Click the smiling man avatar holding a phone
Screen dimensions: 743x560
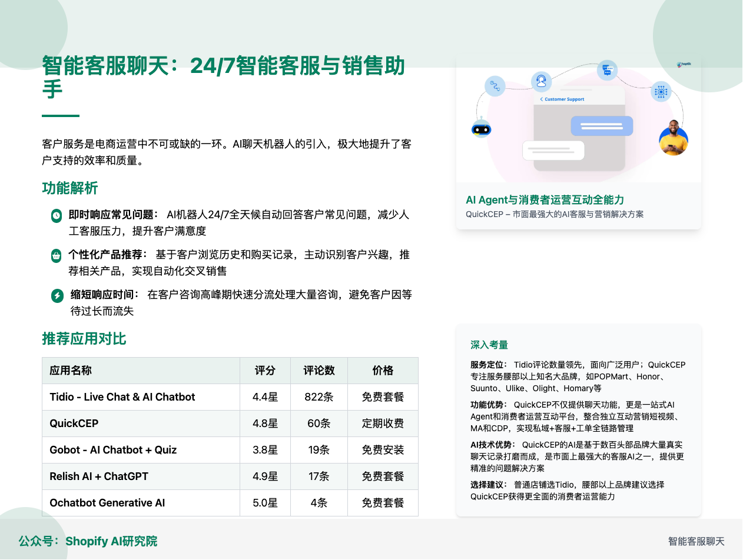(674, 138)
